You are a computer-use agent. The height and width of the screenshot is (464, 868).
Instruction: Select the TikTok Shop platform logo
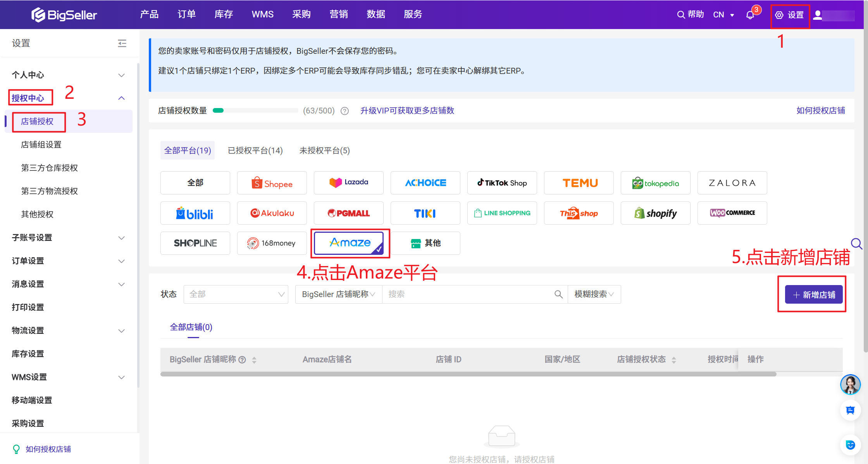pos(502,183)
